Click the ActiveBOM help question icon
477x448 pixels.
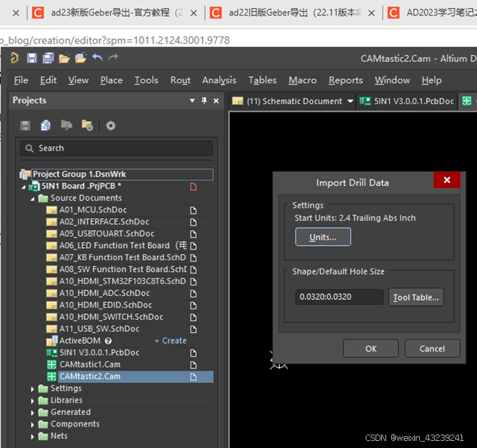click(x=108, y=341)
